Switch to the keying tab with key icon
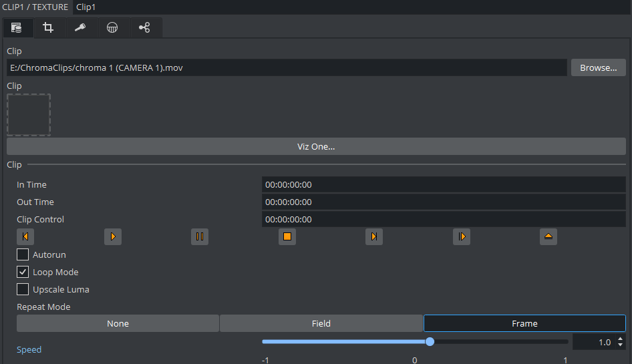This screenshot has width=632, height=364. point(80,27)
